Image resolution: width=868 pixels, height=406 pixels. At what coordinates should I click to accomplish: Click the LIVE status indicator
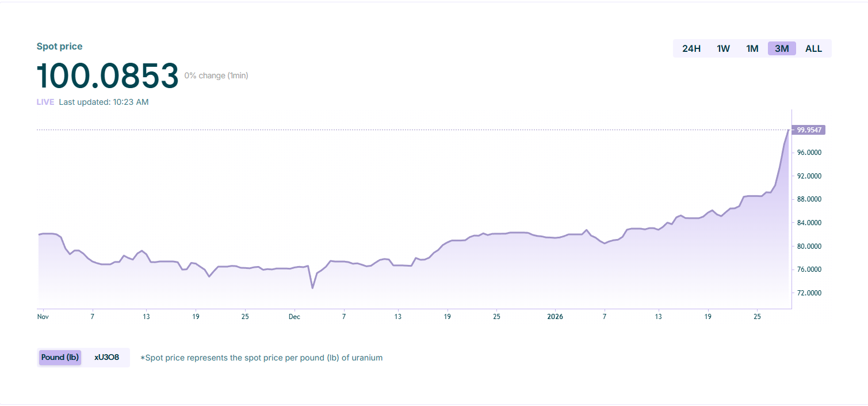45,102
